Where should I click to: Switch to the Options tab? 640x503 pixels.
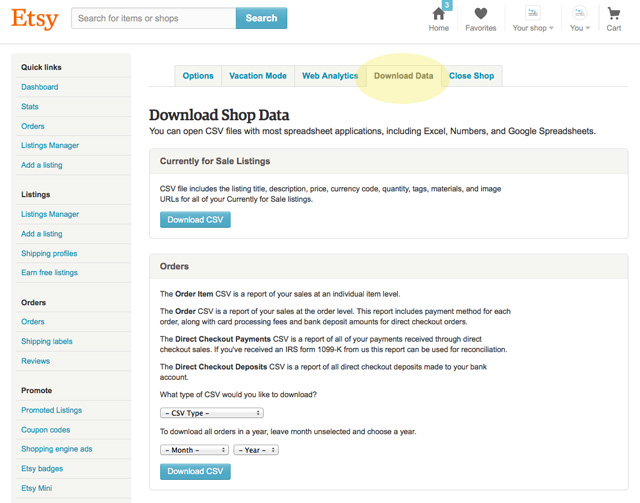[x=198, y=76]
